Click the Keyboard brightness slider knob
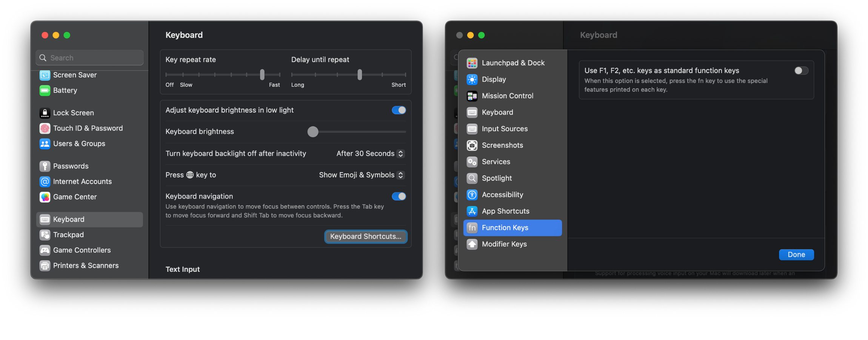Screen dimensions: 868x340 click(x=313, y=132)
